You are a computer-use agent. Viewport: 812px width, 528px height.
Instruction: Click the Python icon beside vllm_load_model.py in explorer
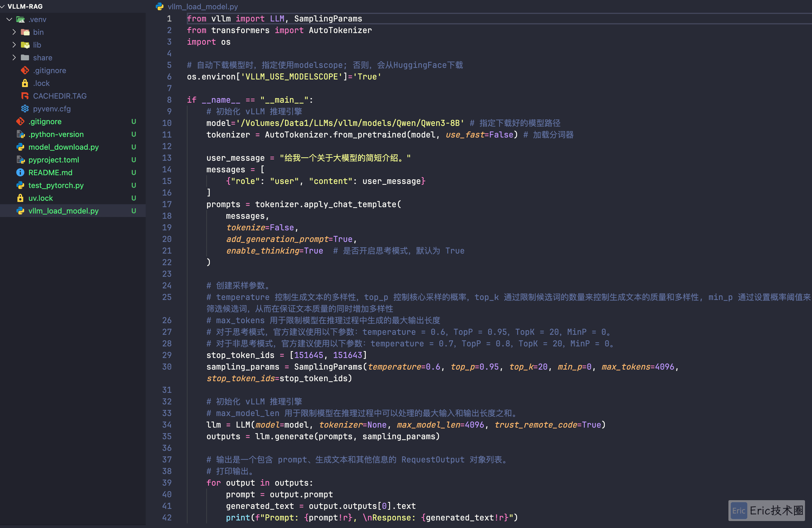click(21, 211)
